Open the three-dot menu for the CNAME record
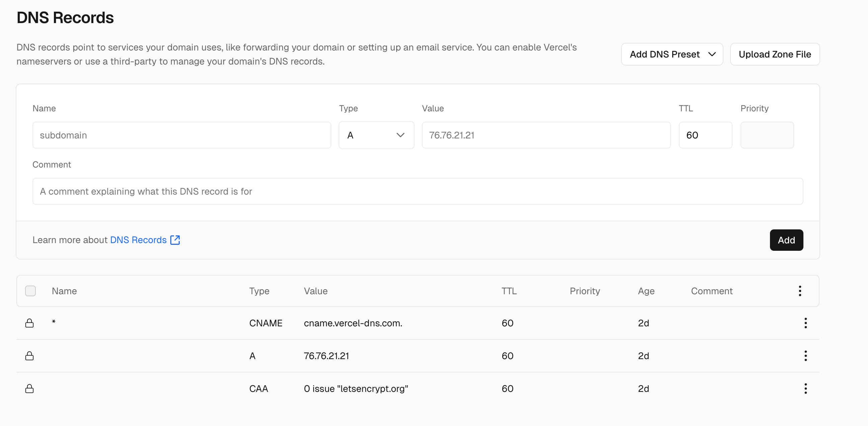 805,323
